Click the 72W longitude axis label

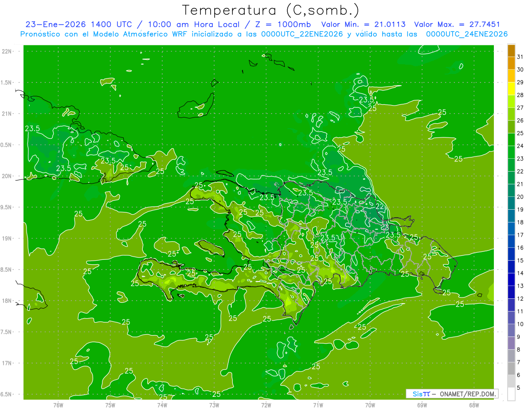266,405
